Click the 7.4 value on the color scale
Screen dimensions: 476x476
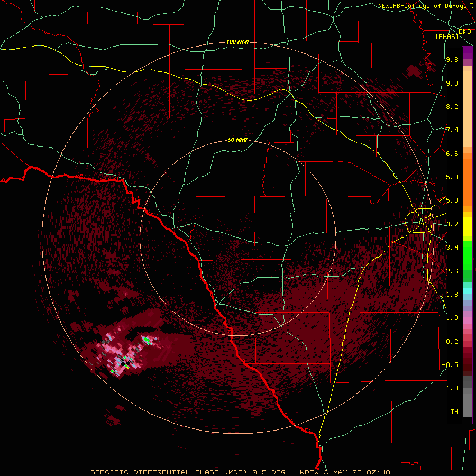click(452, 130)
